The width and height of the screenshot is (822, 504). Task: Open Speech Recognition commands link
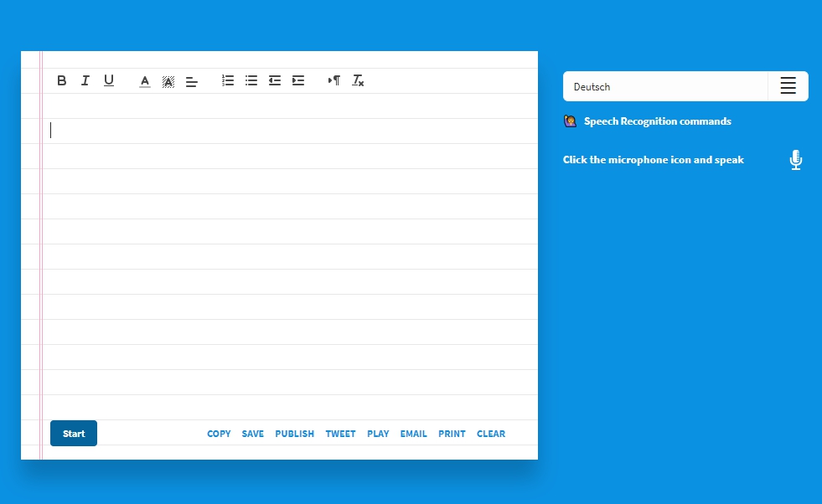coord(658,121)
